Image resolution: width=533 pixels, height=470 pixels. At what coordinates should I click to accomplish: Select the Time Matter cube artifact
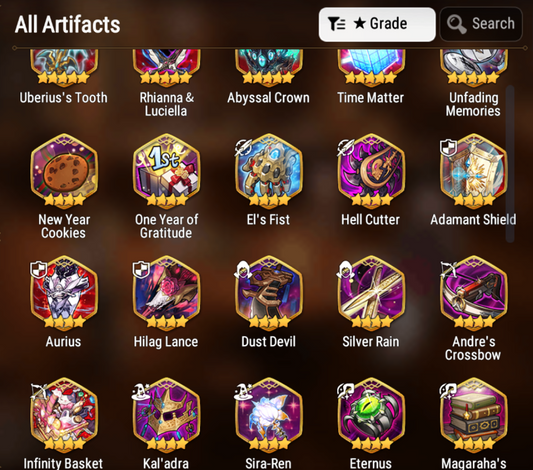coord(371,68)
